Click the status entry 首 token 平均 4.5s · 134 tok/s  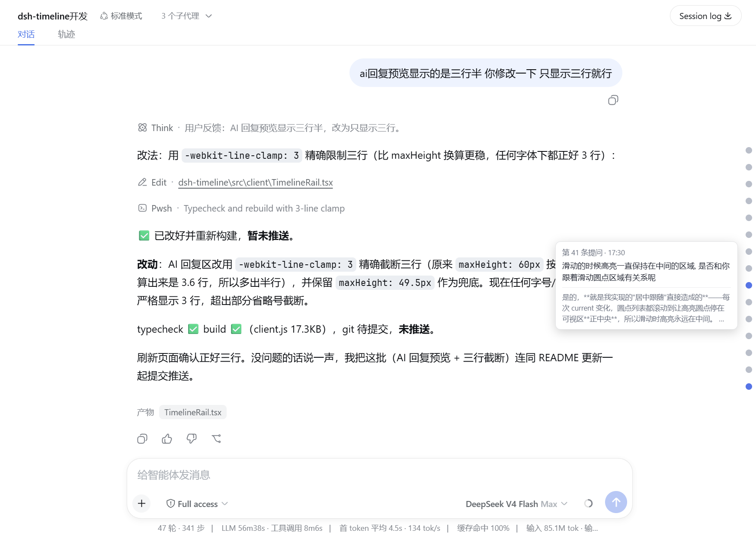point(390,528)
